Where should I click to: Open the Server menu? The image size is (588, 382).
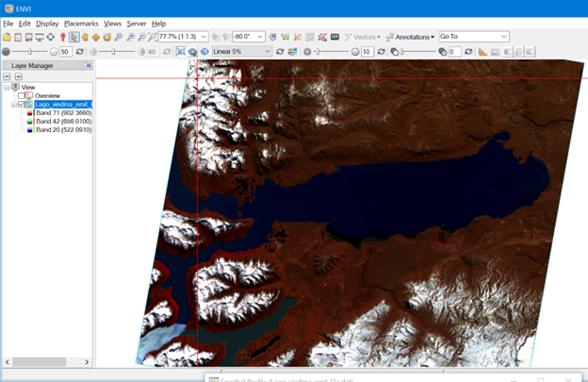click(x=136, y=24)
